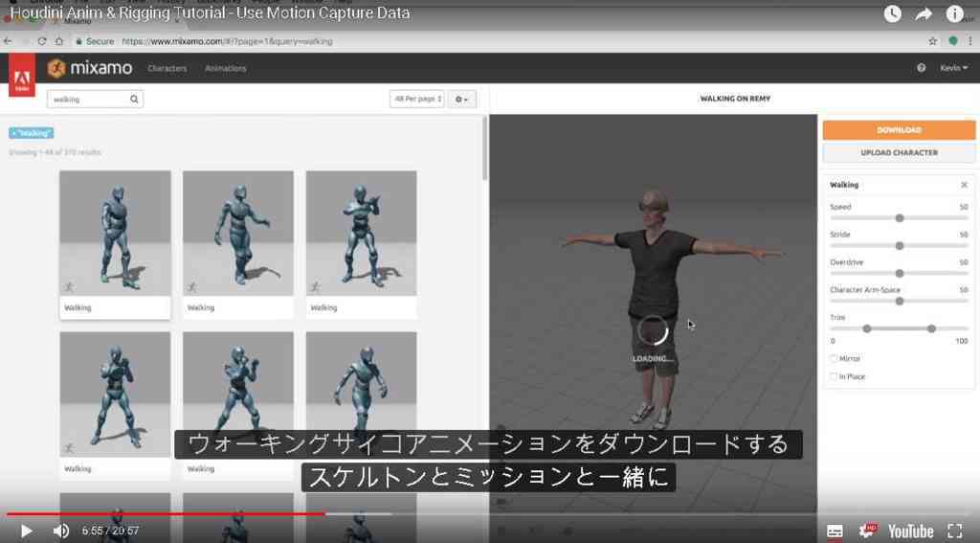The height and width of the screenshot is (543, 980).
Task: Select the first Walking animation thumbnail
Action: coord(115,234)
